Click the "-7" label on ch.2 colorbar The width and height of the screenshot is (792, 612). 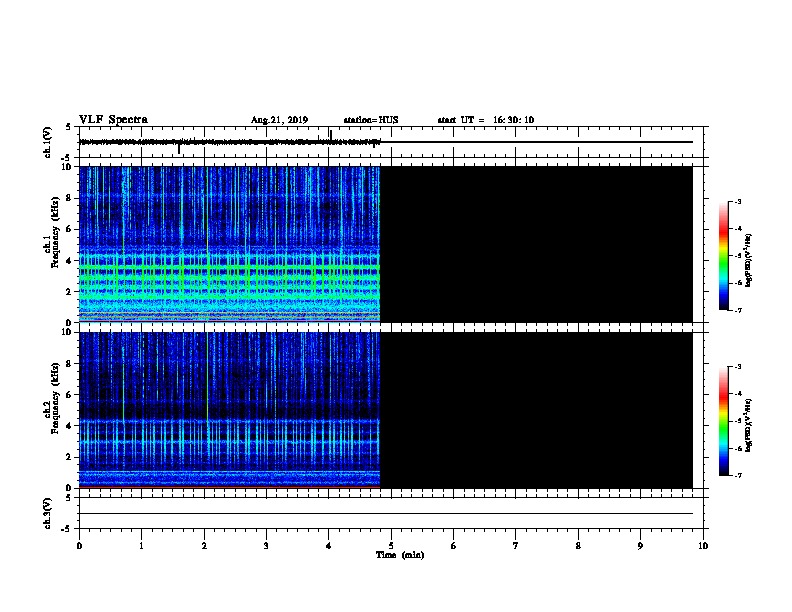click(737, 476)
